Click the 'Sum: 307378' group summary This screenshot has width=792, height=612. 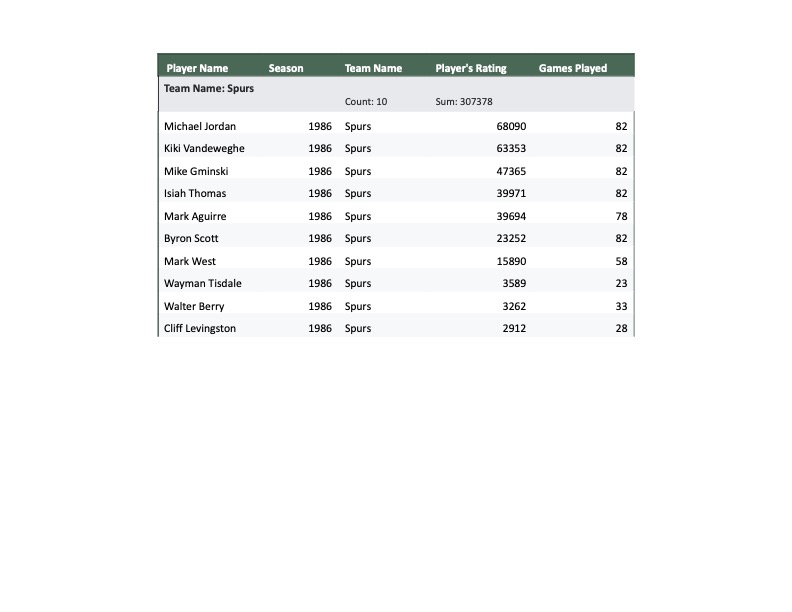click(464, 102)
